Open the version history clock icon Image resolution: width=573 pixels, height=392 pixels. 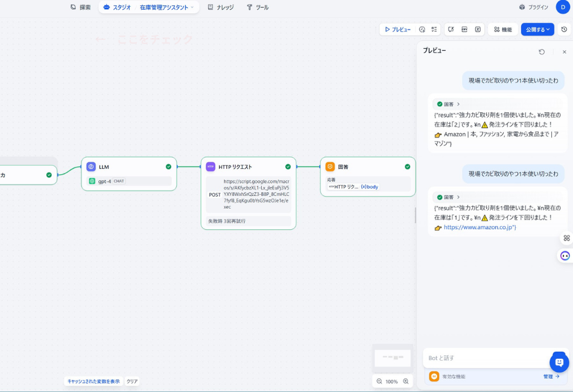tap(564, 29)
